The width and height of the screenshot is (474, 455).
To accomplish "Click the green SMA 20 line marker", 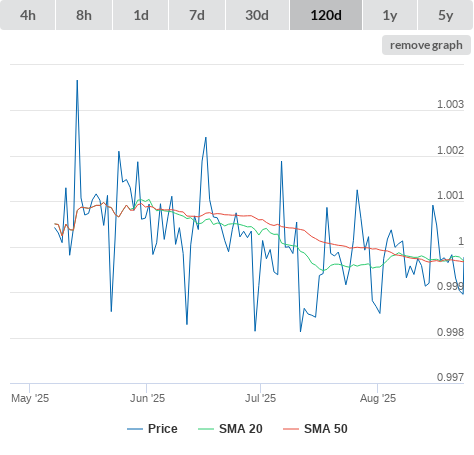I will pos(206,429).
